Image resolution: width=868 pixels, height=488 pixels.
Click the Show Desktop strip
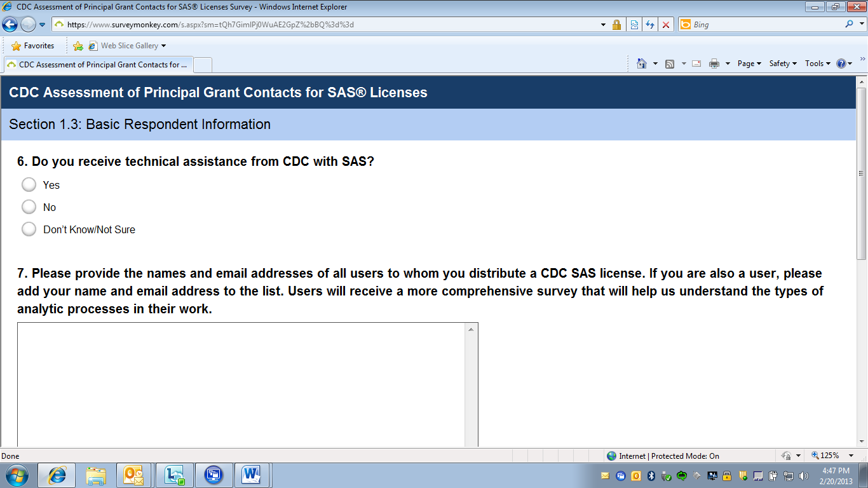point(864,475)
